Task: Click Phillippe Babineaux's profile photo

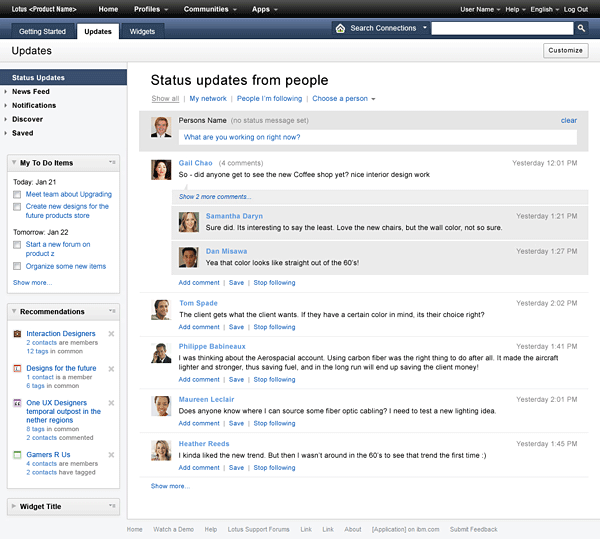Action: [161, 353]
